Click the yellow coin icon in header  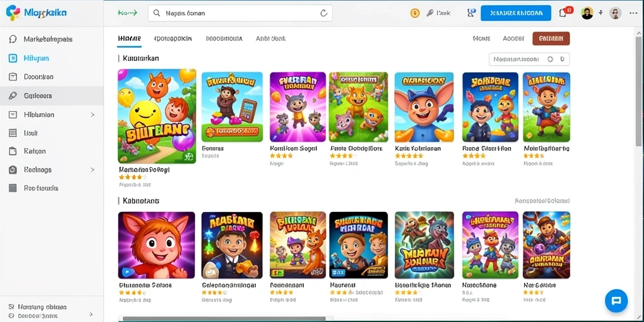coord(415,13)
